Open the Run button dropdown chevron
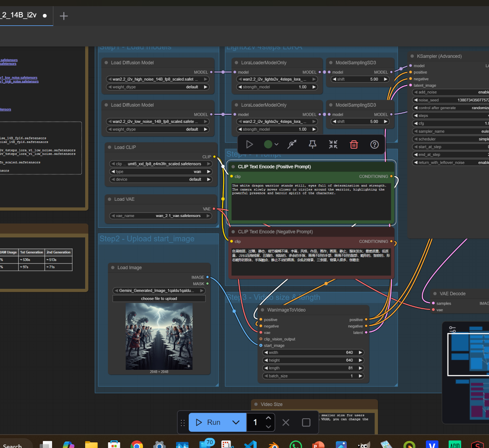 tap(236, 422)
